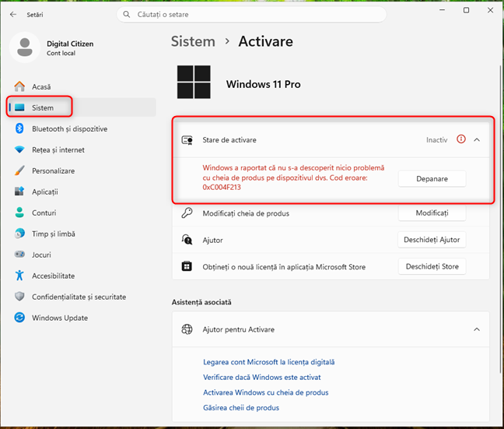This screenshot has height=429, width=504.
Task: Click the red info circle icon near Inactiv
Action: [x=461, y=139]
